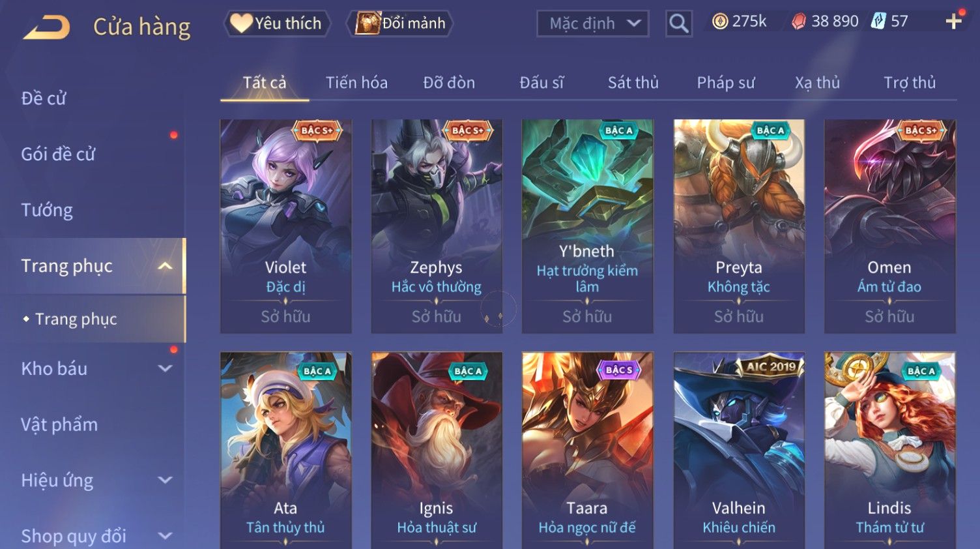Select the Violet Đặc dị skin card
Screen dimensions: 980x549
[x=286, y=226]
